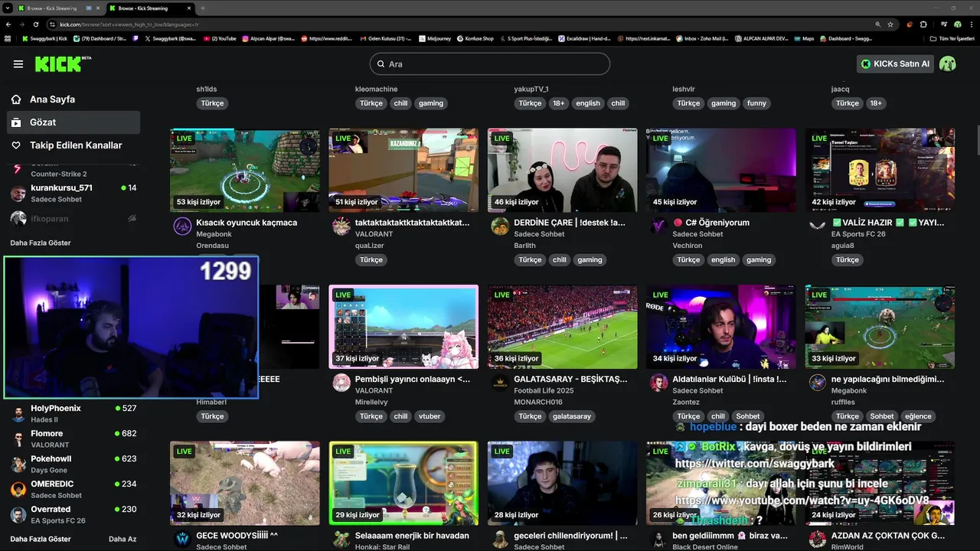980x551 pixels.
Task: Open Orendasu channel avatar
Action: pos(182,227)
